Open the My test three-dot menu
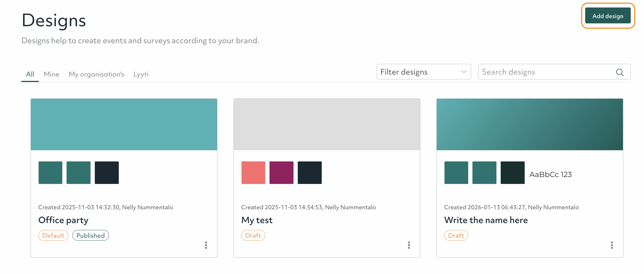This screenshot has width=644, height=274. [x=409, y=245]
